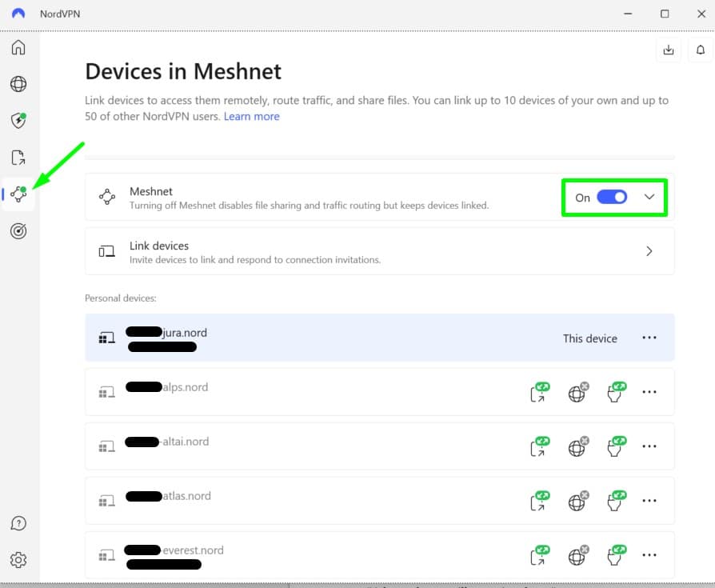Click NordVPN logo in title bar

(18, 14)
